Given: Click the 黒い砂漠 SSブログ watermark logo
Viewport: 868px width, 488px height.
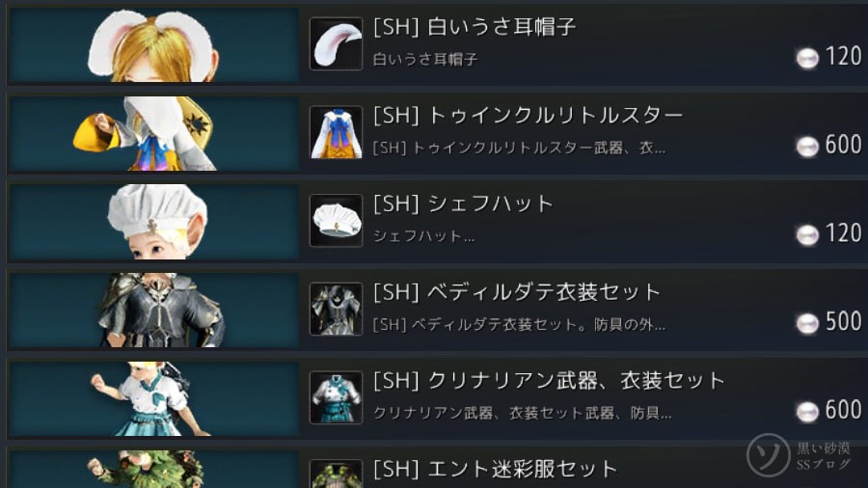Looking at the screenshot, I should point(799,455).
